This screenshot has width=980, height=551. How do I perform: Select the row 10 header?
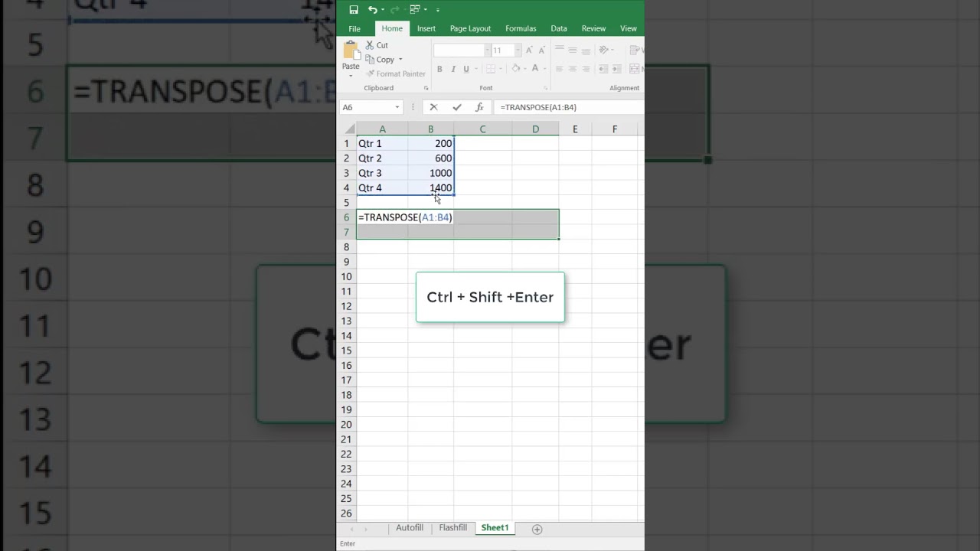pyautogui.click(x=347, y=276)
